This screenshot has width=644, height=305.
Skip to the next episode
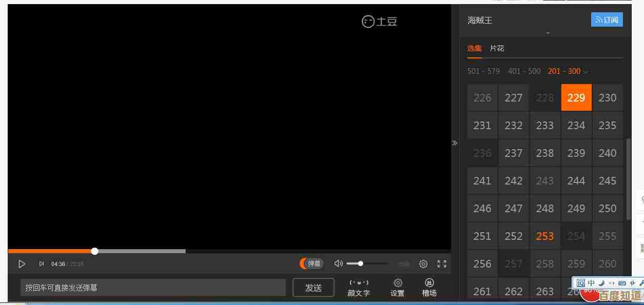[x=42, y=264]
